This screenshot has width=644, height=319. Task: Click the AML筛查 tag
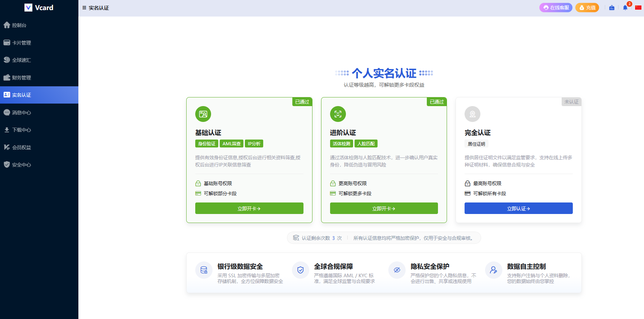point(232,143)
